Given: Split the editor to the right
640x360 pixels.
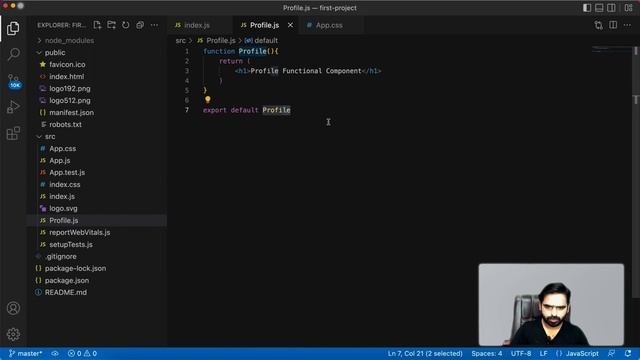Looking at the screenshot, I should pyautogui.click(x=613, y=25).
